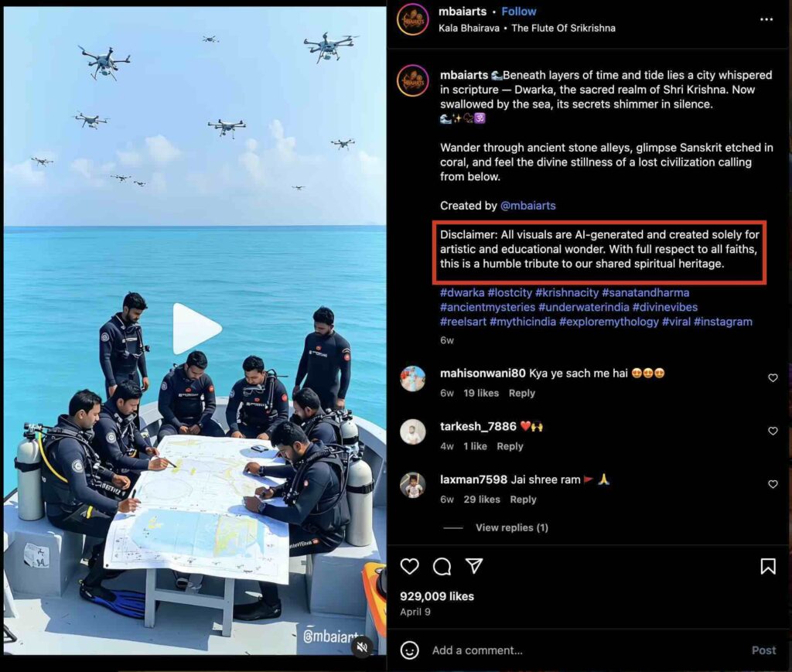Open the audio track The Flute Of Srikrishna
792x672 pixels.
[563, 29]
